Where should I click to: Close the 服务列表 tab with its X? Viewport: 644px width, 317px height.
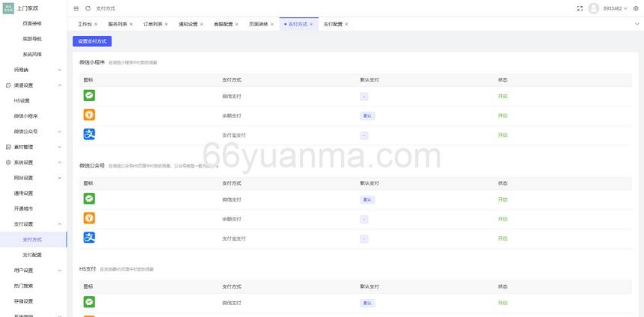click(131, 24)
